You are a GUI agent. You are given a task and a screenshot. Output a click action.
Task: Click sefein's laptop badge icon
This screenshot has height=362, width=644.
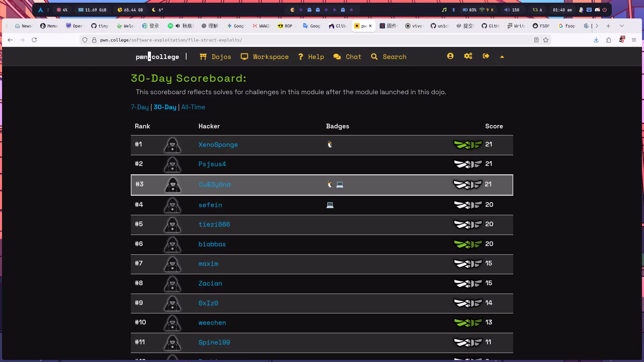[330, 205]
